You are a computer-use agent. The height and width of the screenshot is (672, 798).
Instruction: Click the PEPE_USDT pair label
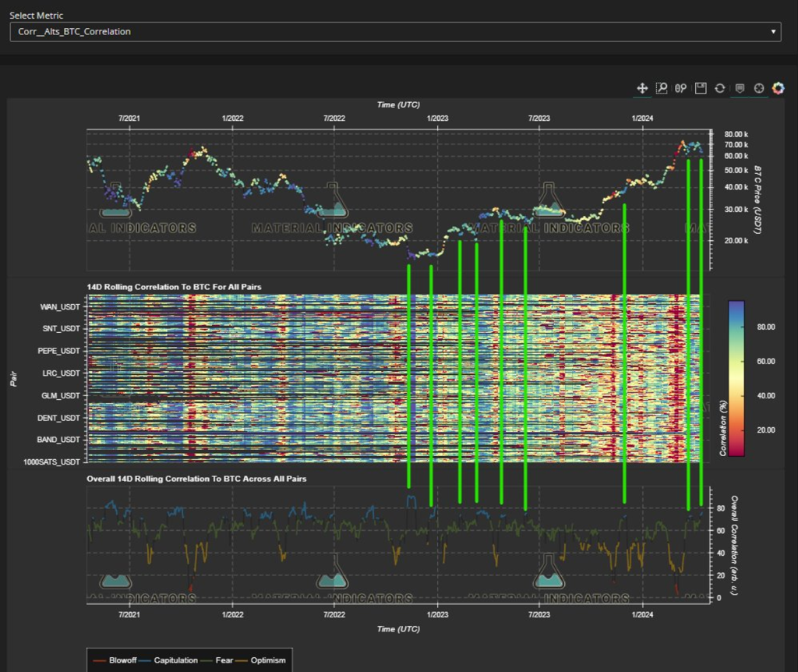pyautogui.click(x=59, y=352)
